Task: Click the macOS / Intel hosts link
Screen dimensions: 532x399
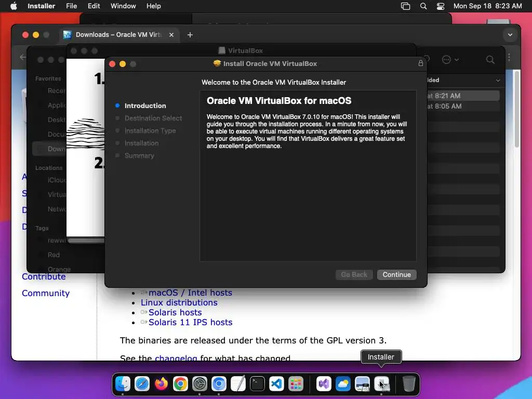Action: [x=190, y=292]
